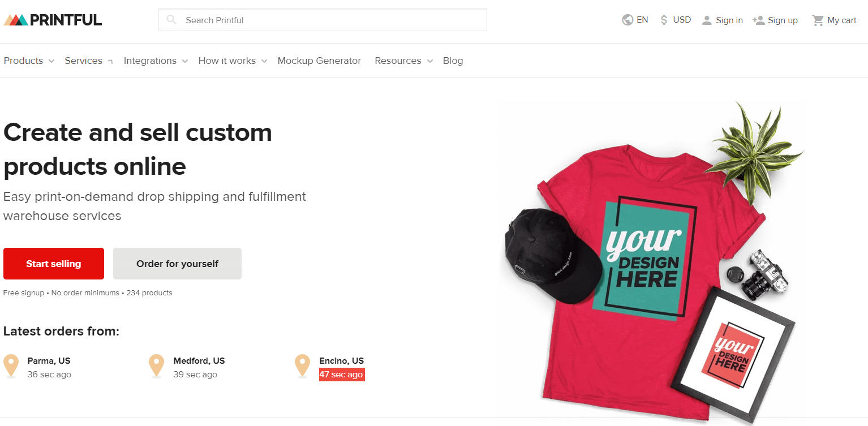Click the Encino location pin icon
Image resolution: width=868 pixels, height=426 pixels.
303,366
